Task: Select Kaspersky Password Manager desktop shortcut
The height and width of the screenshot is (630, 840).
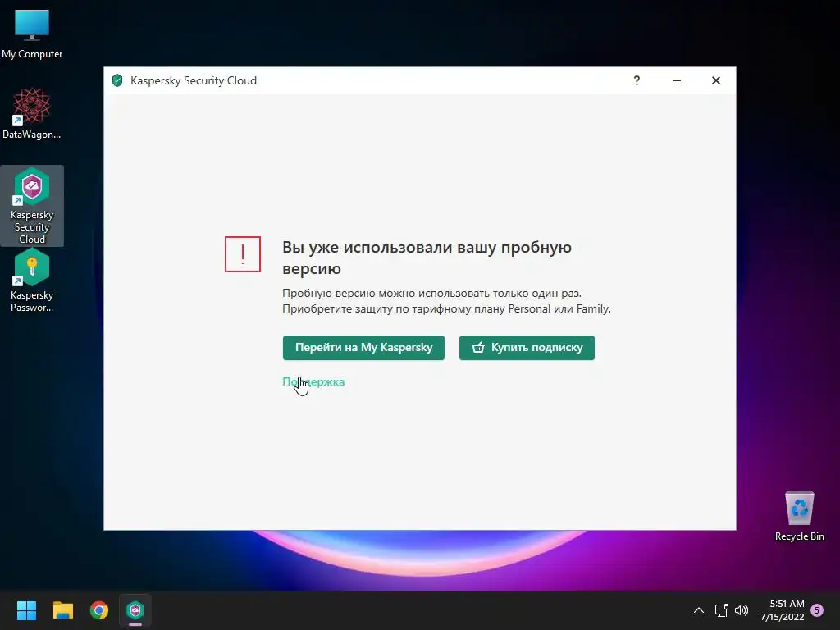Action: tap(32, 281)
